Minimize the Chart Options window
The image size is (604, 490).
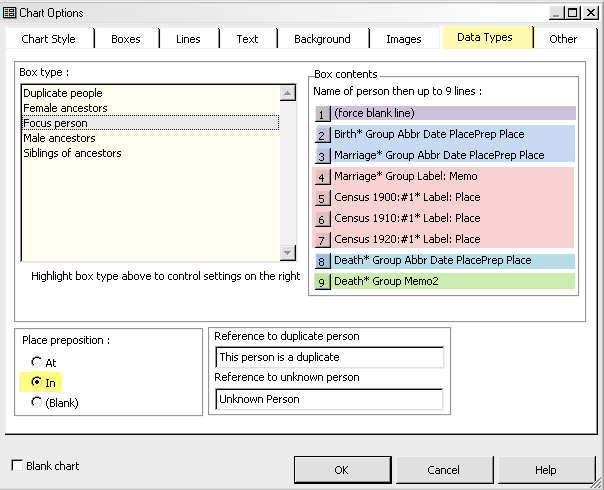tap(556, 13)
